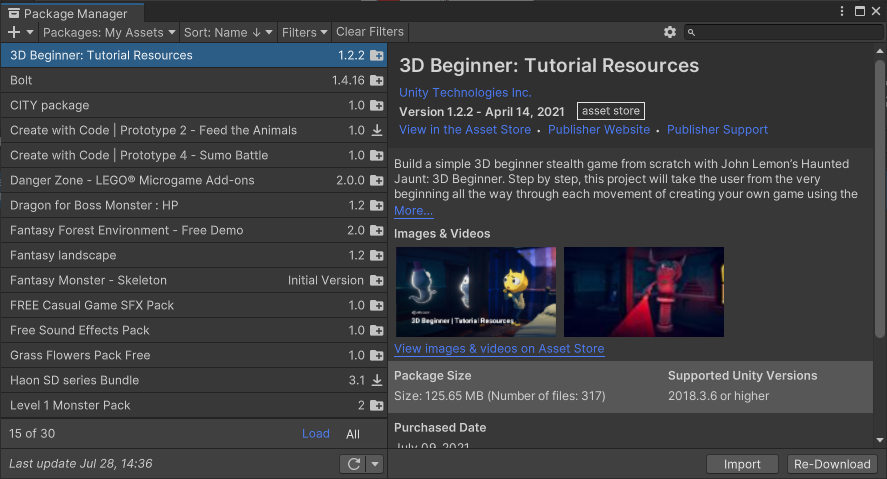Click download icon on Feed the Animals row

[x=377, y=130]
